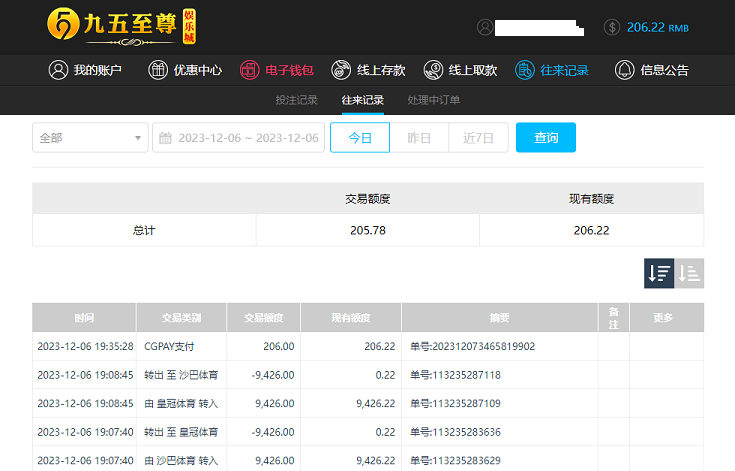The height and width of the screenshot is (471, 735).
Task: Select the 昨日 filter button
Action: pyautogui.click(x=419, y=138)
